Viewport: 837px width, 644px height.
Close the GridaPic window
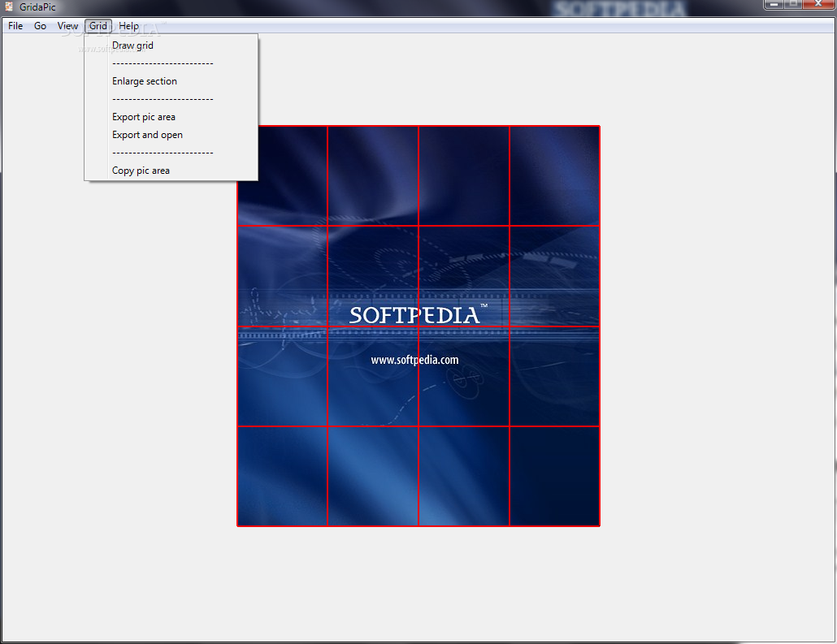coord(818,4)
